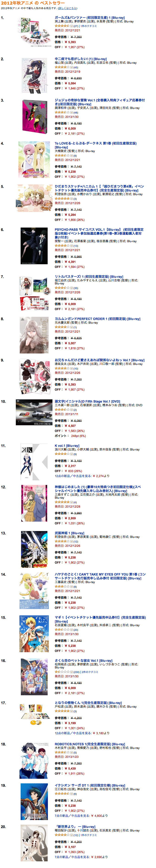Click star rating of PSYCHO-PASS VOL.1
Image resolution: width=156 pixels, height=868 pixels.
[62, 246]
